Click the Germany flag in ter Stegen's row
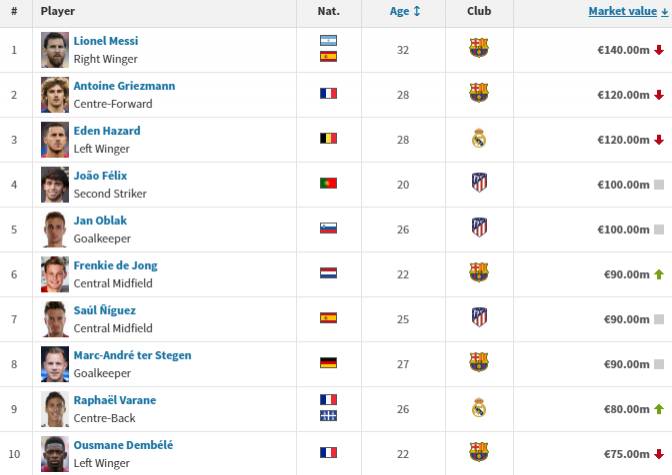 [328, 363]
